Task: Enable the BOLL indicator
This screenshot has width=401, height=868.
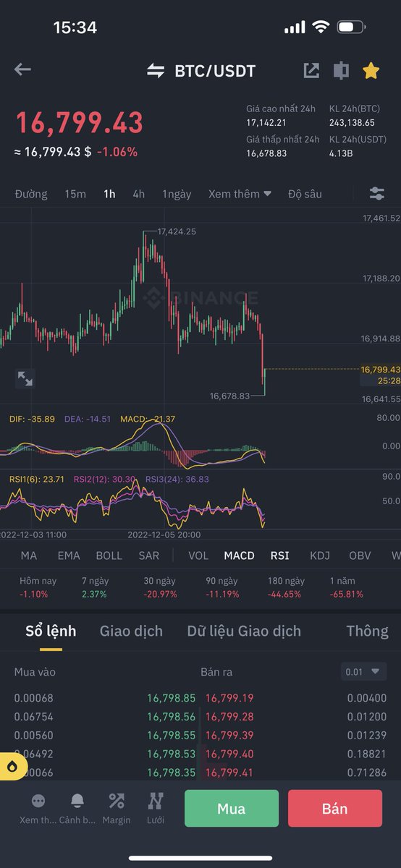Action: click(x=109, y=556)
